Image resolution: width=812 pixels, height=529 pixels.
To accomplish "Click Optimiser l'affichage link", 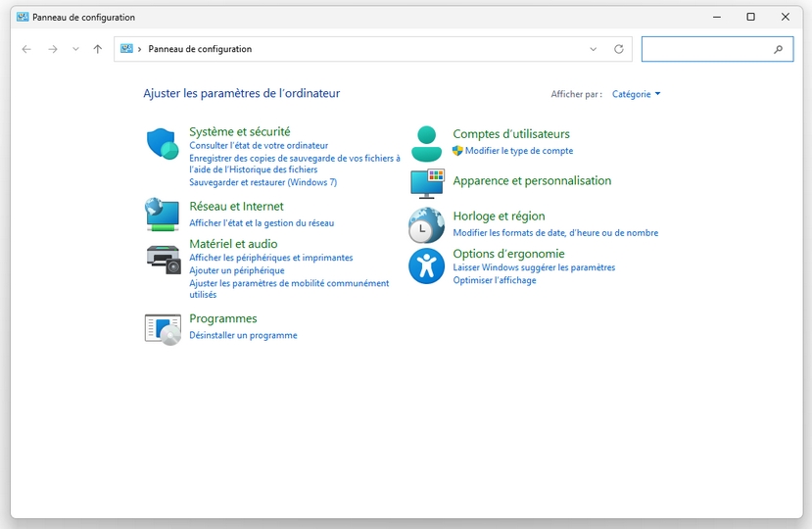I will [x=494, y=280].
